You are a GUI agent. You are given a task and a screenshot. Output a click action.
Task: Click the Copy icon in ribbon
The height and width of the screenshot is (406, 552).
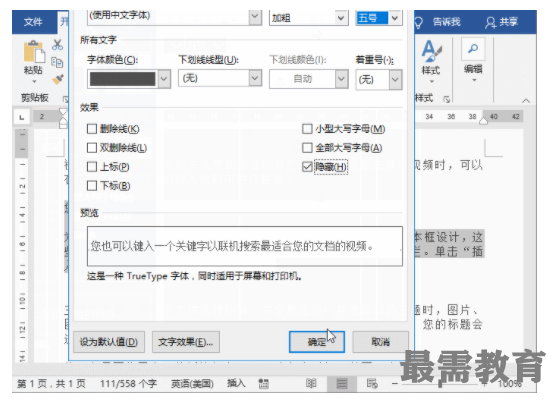click(57, 62)
